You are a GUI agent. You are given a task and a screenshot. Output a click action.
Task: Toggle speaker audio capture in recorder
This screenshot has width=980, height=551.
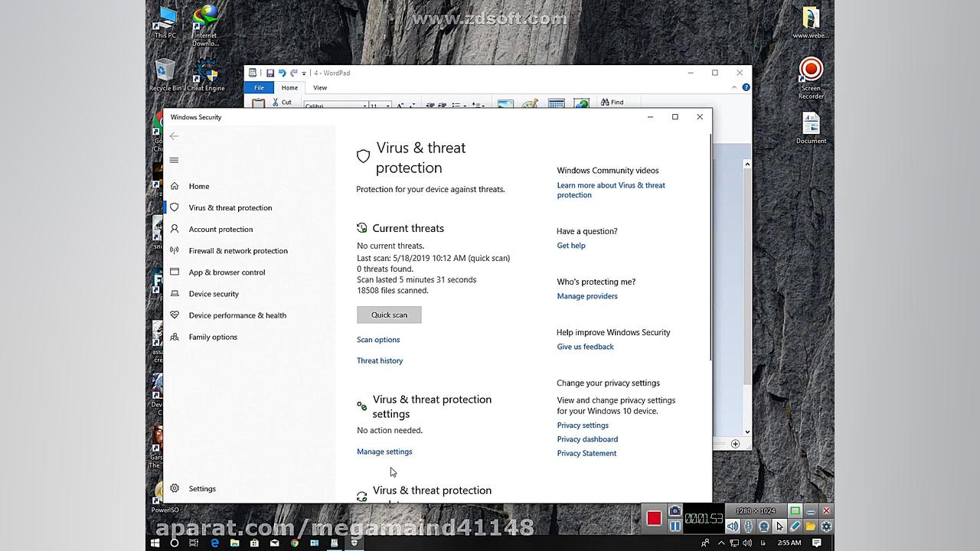tap(733, 527)
